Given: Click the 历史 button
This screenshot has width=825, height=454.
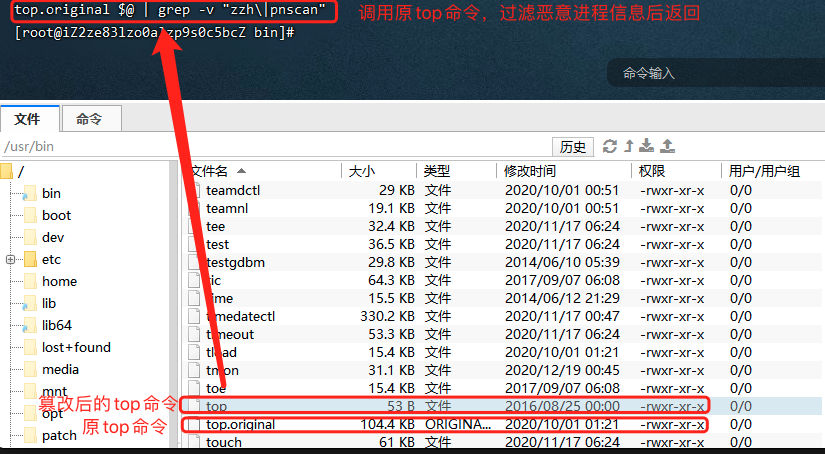Looking at the screenshot, I should coord(573,147).
